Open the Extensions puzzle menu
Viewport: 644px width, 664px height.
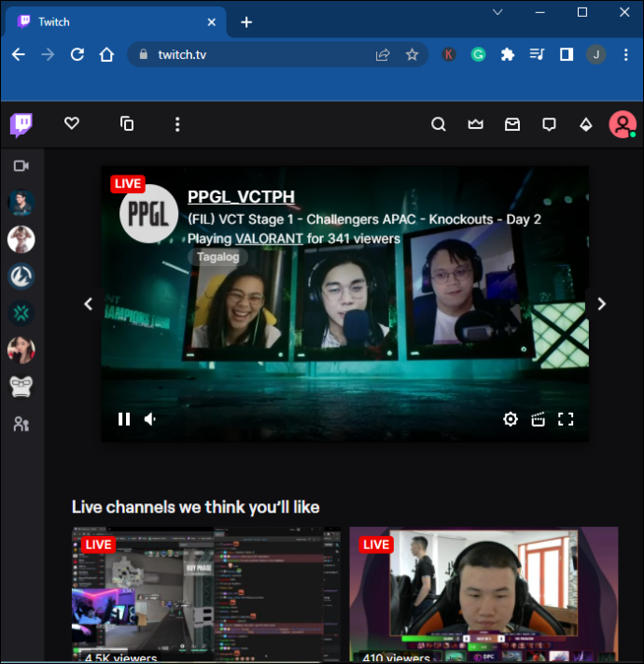pos(508,54)
